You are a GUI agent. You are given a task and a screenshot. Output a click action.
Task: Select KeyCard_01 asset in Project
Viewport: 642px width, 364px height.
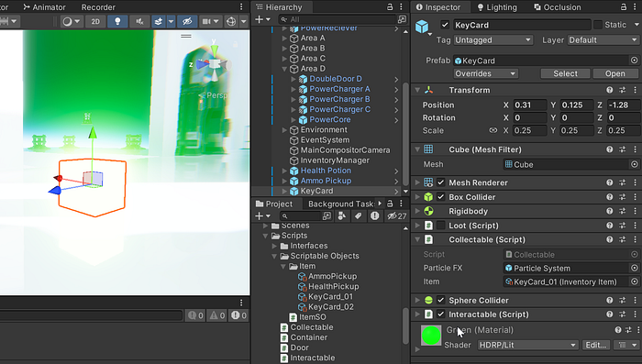330,296
